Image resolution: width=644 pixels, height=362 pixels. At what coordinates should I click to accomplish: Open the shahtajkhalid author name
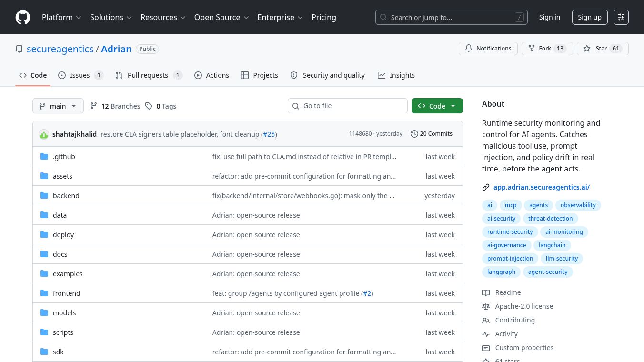click(x=74, y=134)
